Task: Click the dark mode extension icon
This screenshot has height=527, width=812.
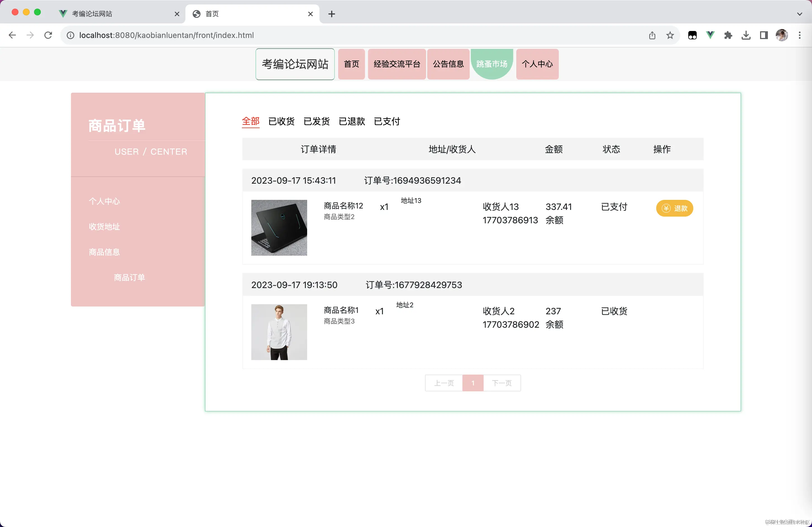Action: [692, 35]
